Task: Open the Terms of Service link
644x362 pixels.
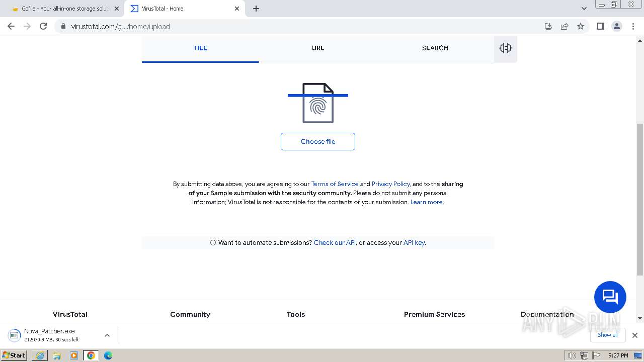Action: pyautogui.click(x=335, y=184)
